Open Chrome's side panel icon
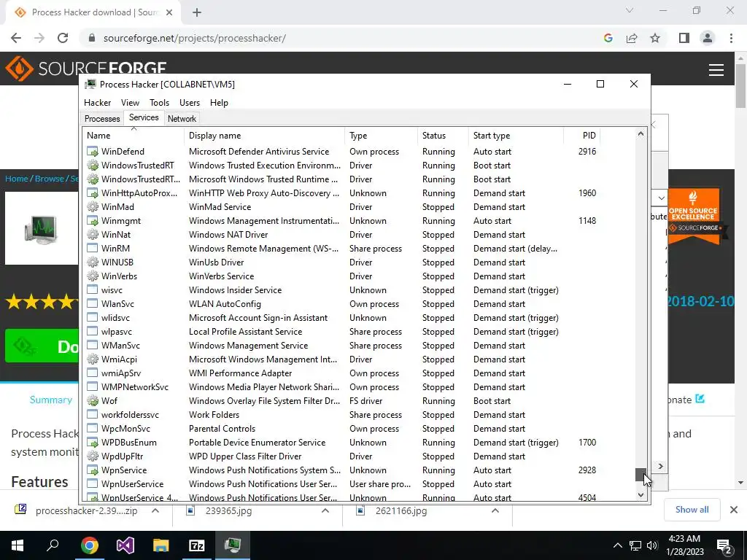 tap(684, 38)
